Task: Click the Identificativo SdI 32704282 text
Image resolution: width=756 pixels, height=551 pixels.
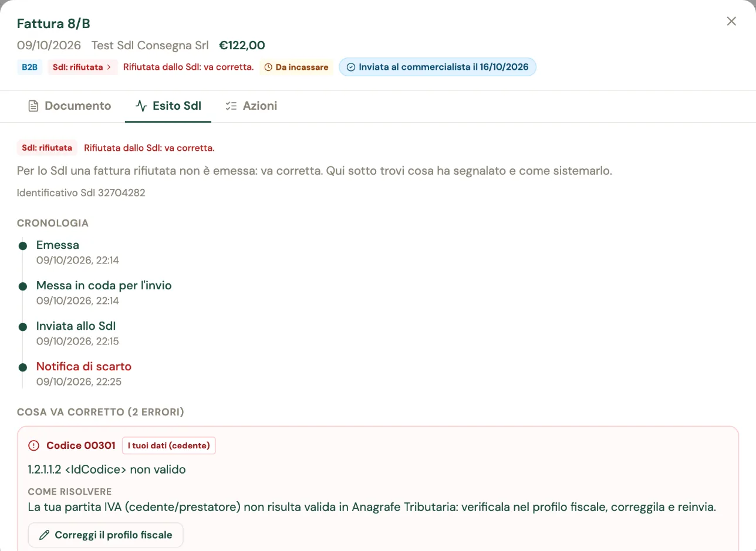Action: click(81, 192)
